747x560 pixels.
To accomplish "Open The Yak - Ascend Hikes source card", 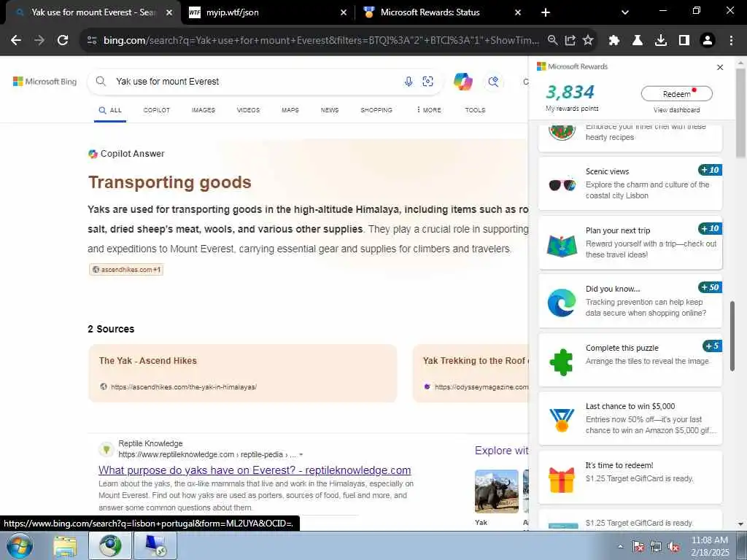I will pos(242,373).
